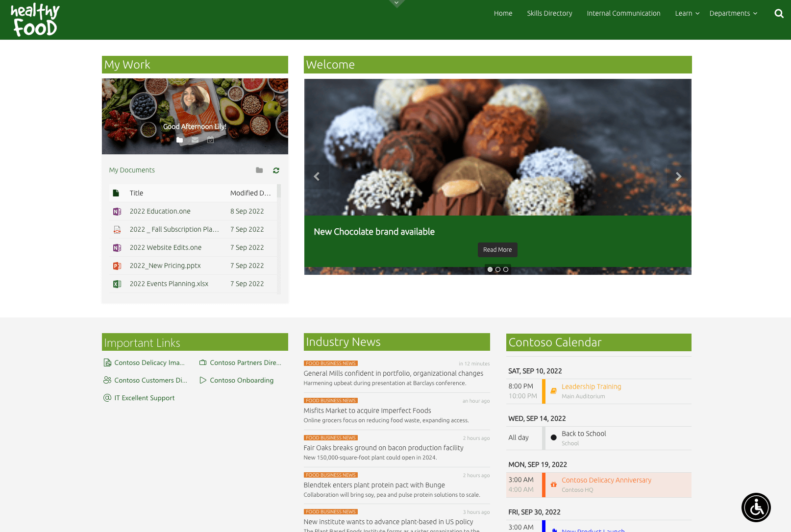Click OneNote icon for 2022 Education.one
Image resolution: width=791 pixels, height=532 pixels.
tap(117, 212)
